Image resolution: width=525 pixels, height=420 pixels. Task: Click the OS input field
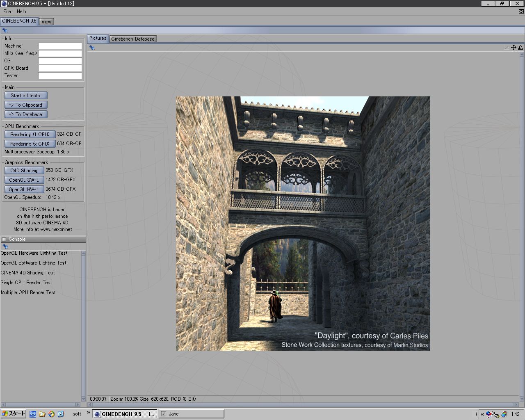(x=60, y=61)
